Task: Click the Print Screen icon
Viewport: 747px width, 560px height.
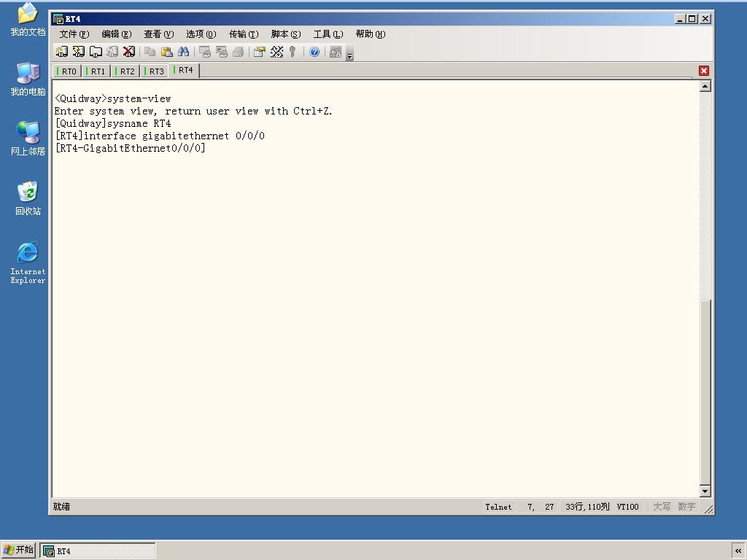Action: pos(205,52)
